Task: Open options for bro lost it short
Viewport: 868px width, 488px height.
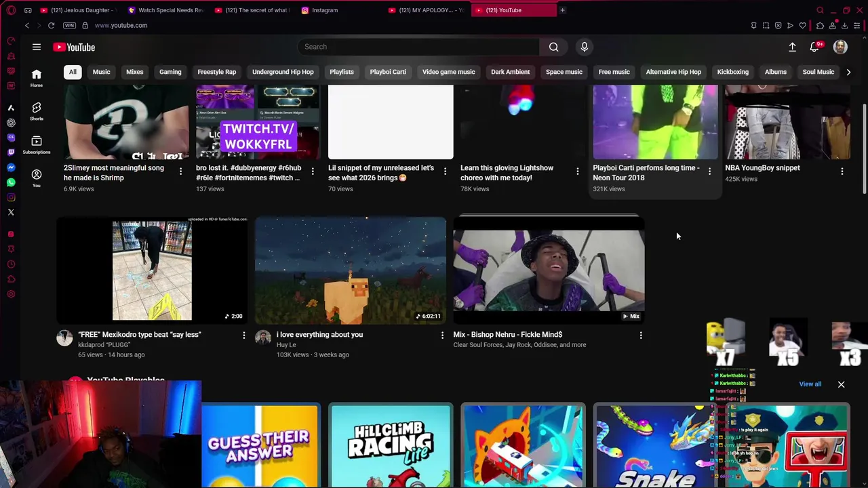Action: [x=313, y=171]
